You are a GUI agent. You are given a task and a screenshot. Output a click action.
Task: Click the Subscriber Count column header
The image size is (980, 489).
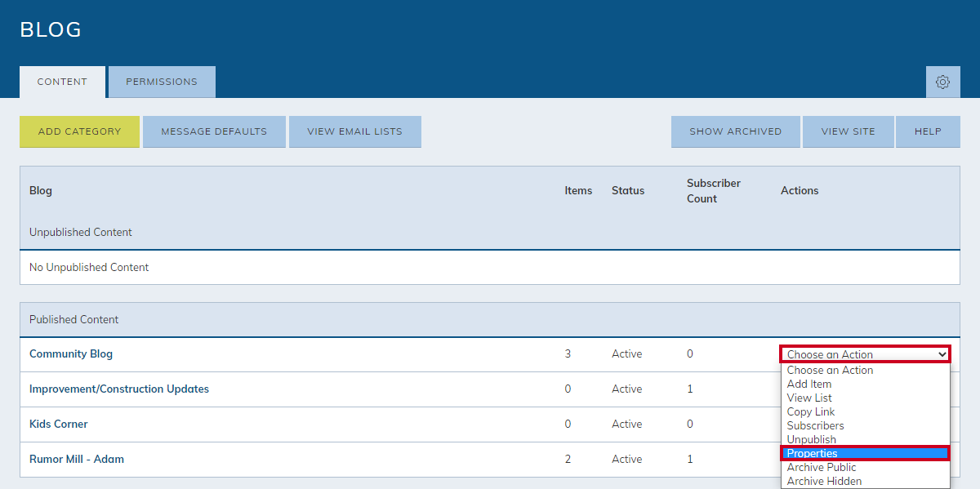[x=713, y=191]
